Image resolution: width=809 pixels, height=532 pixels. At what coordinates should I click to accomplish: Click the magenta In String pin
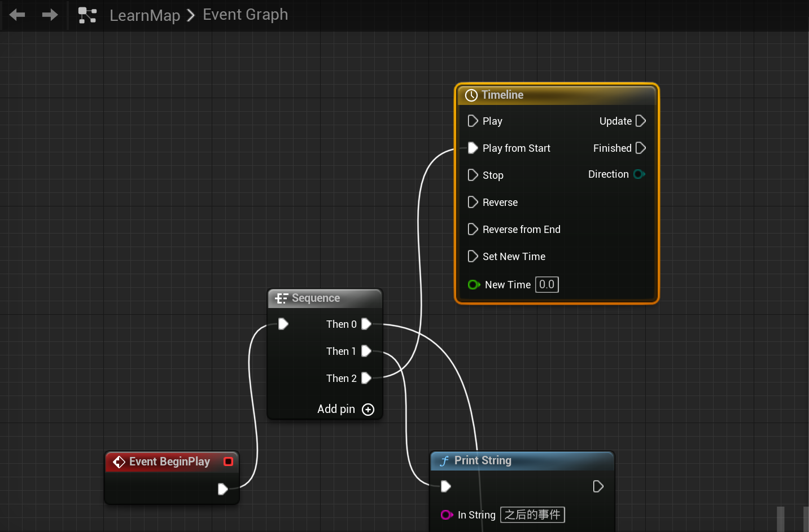point(447,515)
